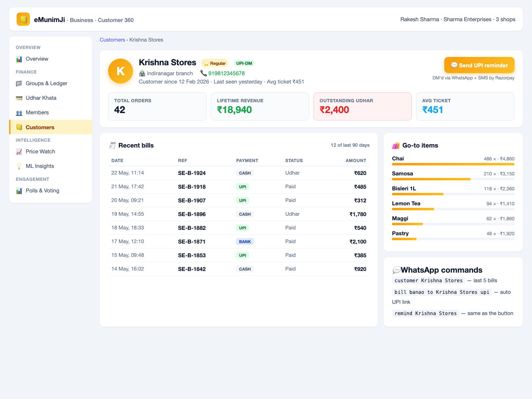Click the Members people icon
Screen dimensions: 532x399
click(19, 113)
